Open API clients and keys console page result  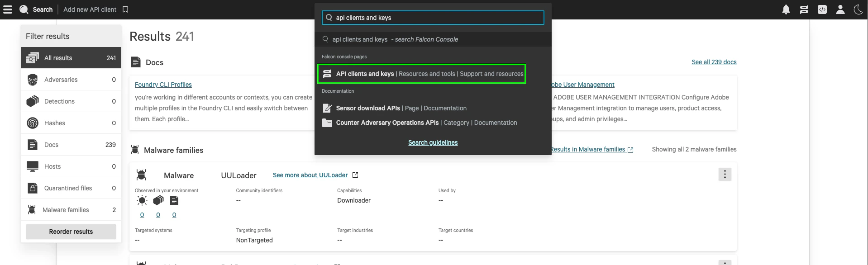click(422, 74)
